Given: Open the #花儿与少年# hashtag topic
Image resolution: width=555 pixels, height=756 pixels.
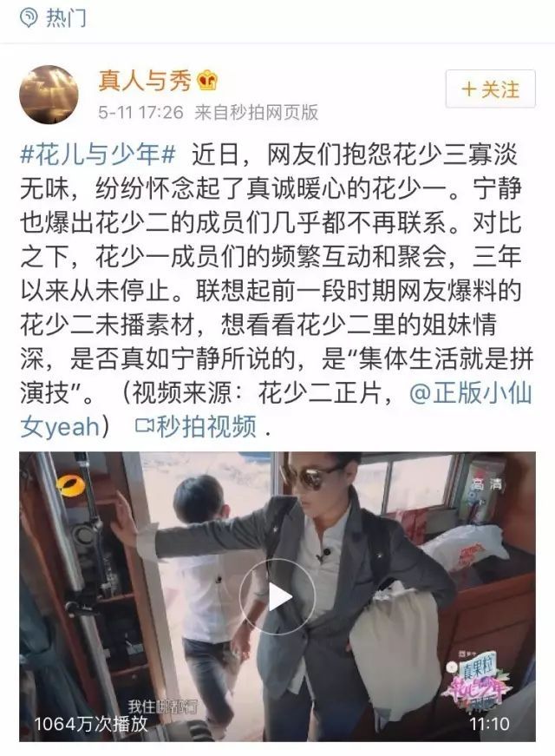Looking at the screenshot, I should 98,154.
